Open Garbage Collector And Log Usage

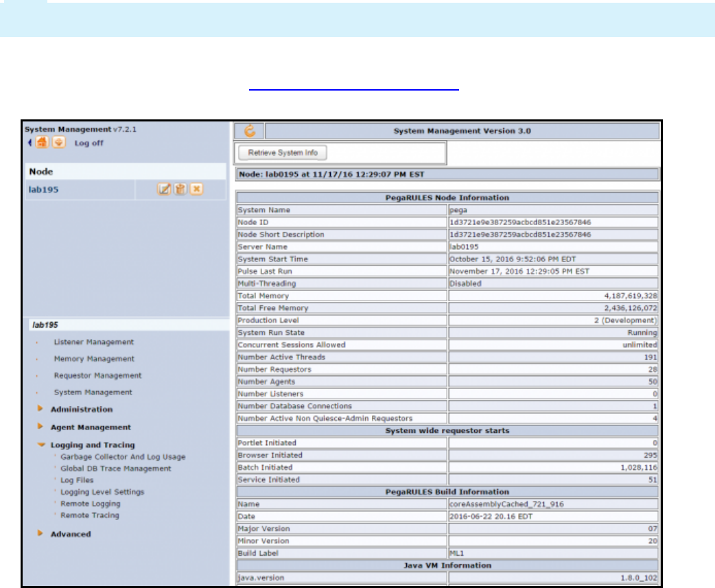(x=123, y=457)
